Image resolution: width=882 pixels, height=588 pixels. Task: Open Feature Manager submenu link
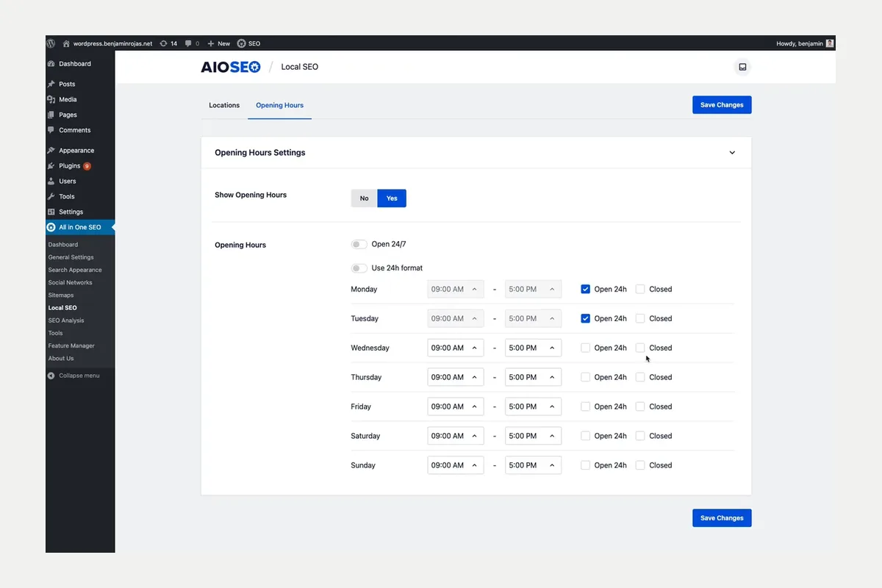tap(72, 345)
